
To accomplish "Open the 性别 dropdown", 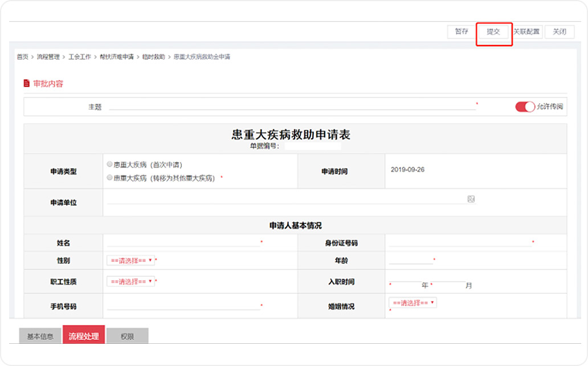I will pos(130,261).
